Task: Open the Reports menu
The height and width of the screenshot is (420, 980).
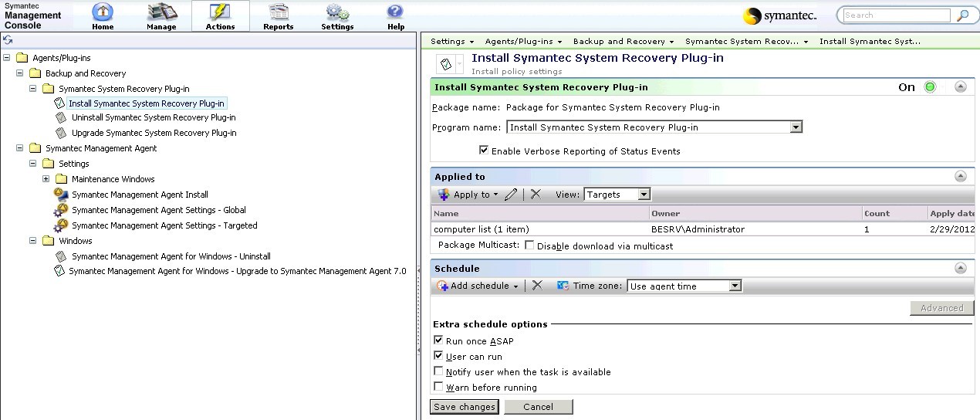Action: coord(279,16)
